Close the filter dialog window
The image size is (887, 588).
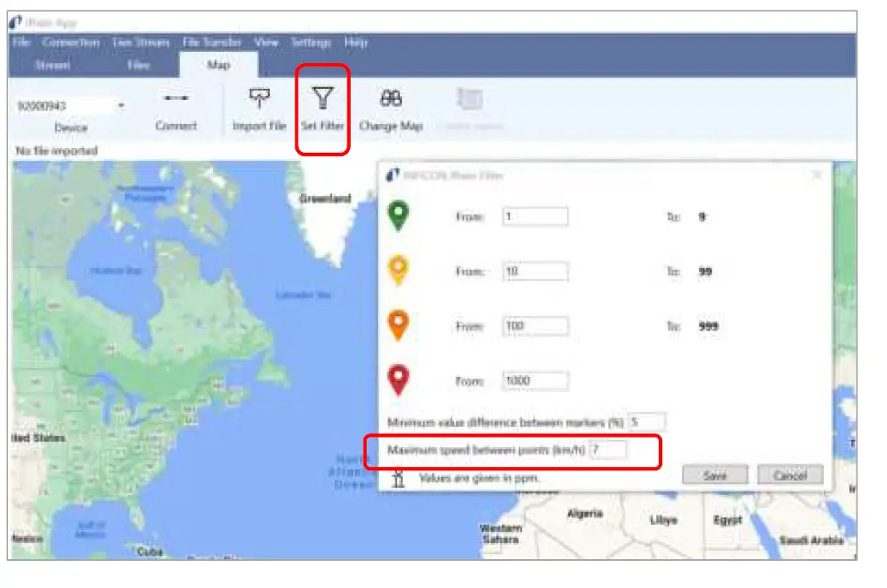point(817,175)
